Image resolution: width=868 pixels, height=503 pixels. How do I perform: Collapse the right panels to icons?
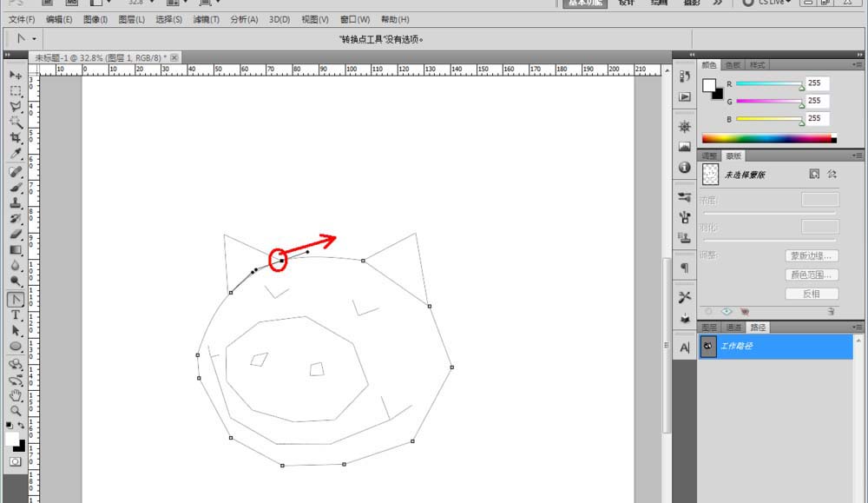point(859,55)
